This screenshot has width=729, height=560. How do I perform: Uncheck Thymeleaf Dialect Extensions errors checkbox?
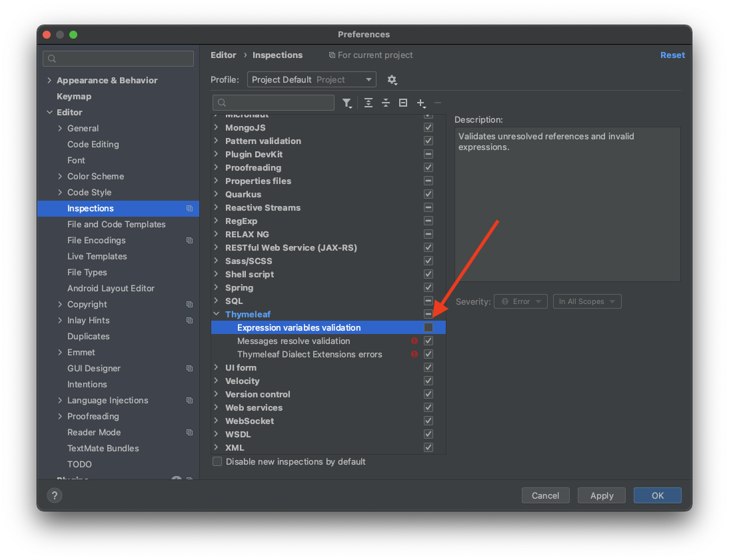tap(428, 355)
